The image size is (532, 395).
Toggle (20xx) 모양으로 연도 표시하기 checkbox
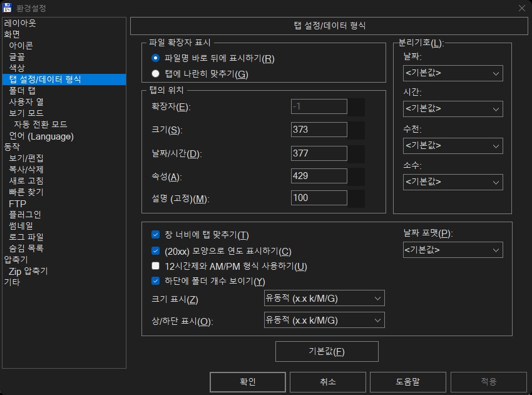click(155, 251)
